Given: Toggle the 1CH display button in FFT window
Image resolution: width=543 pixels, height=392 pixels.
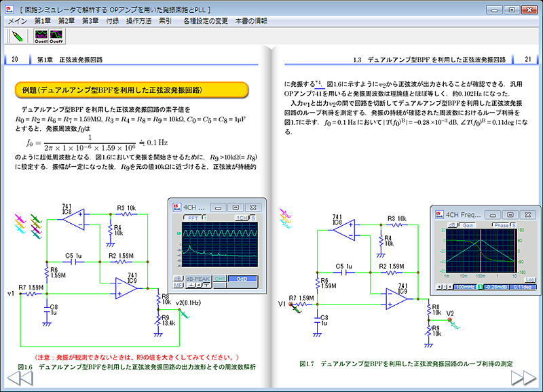Looking at the screenshot, I should tap(242, 218).
